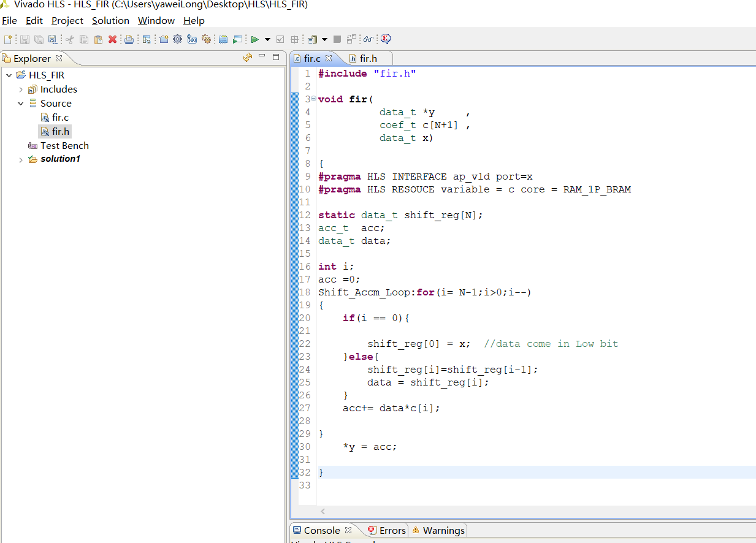Open Project Settings gear icon

click(x=178, y=39)
